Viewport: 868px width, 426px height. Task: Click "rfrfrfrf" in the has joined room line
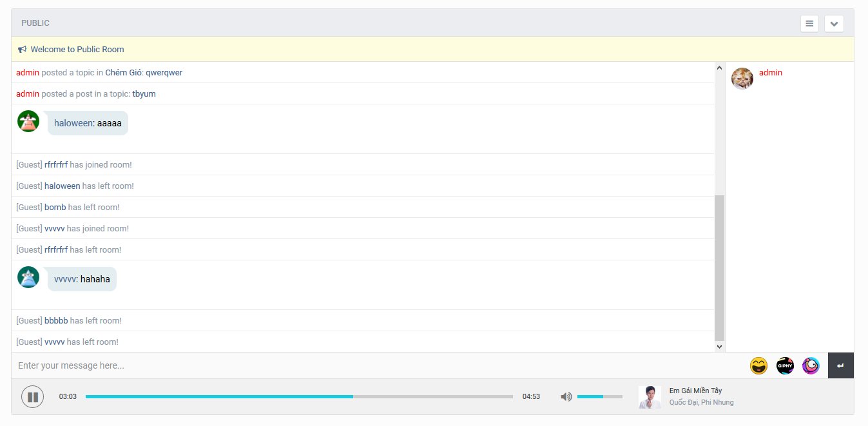pos(56,165)
